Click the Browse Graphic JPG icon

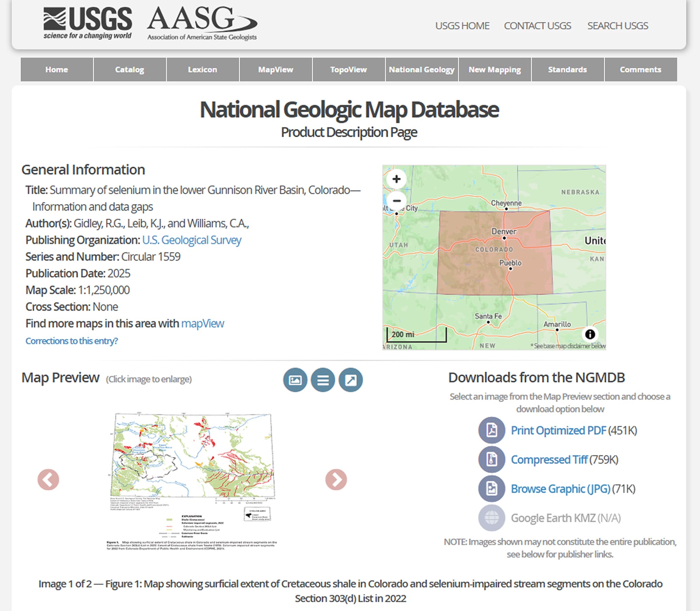coord(492,489)
